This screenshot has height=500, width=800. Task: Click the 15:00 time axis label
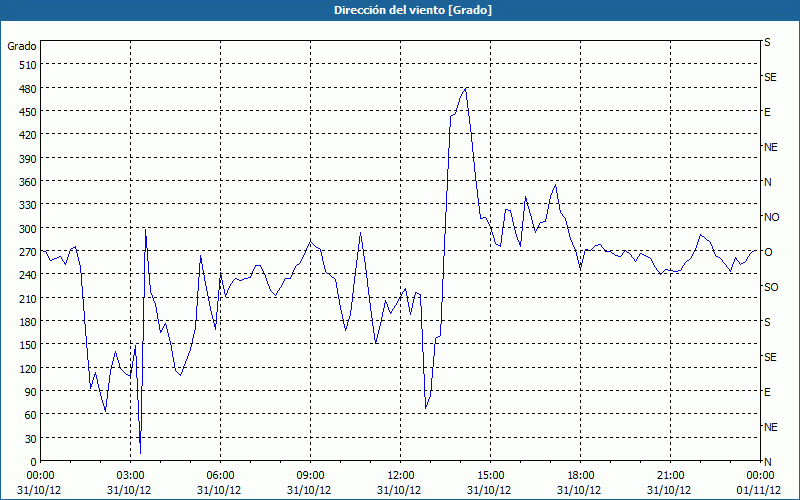[x=490, y=476]
